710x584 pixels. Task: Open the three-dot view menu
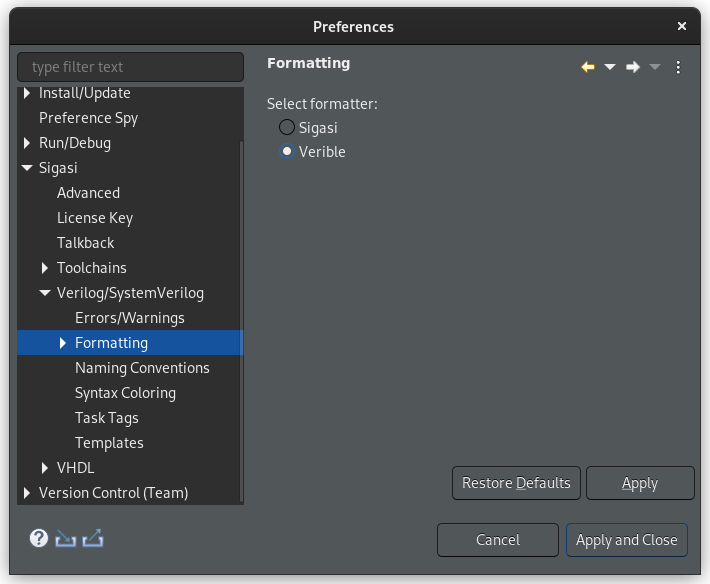click(678, 67)
